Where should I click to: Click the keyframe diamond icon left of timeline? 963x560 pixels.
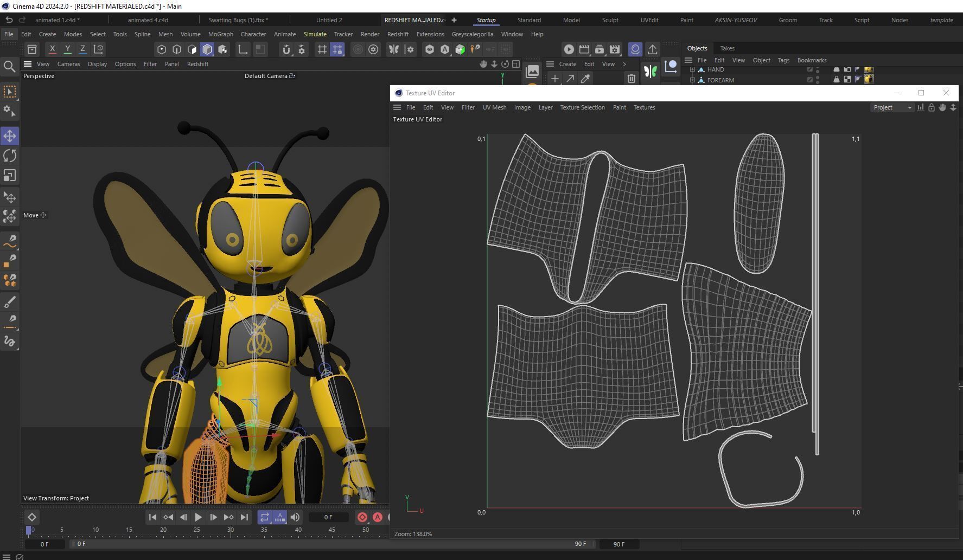[31, 517]
